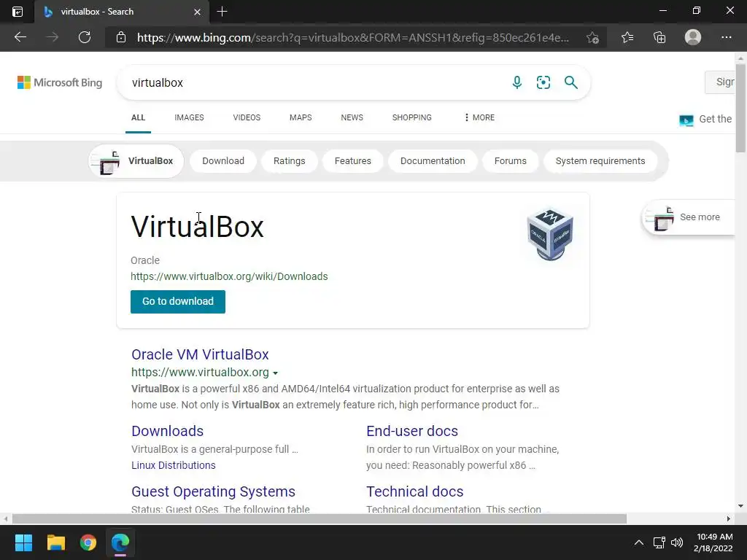Reload the page with refresh icon

pos(85,37)
